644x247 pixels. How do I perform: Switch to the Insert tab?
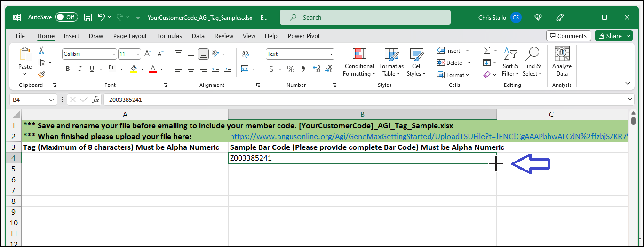click(72, 36)
